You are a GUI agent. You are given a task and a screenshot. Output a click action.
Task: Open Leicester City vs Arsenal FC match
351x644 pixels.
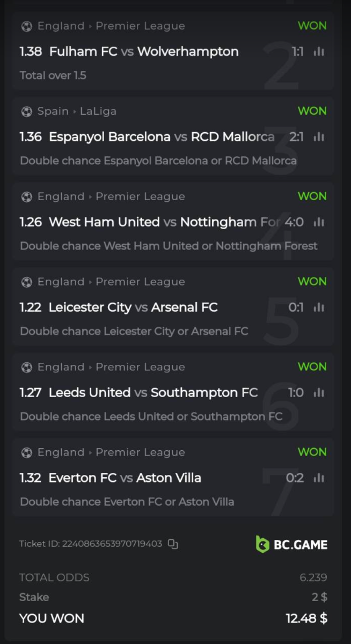pos(133,308)
